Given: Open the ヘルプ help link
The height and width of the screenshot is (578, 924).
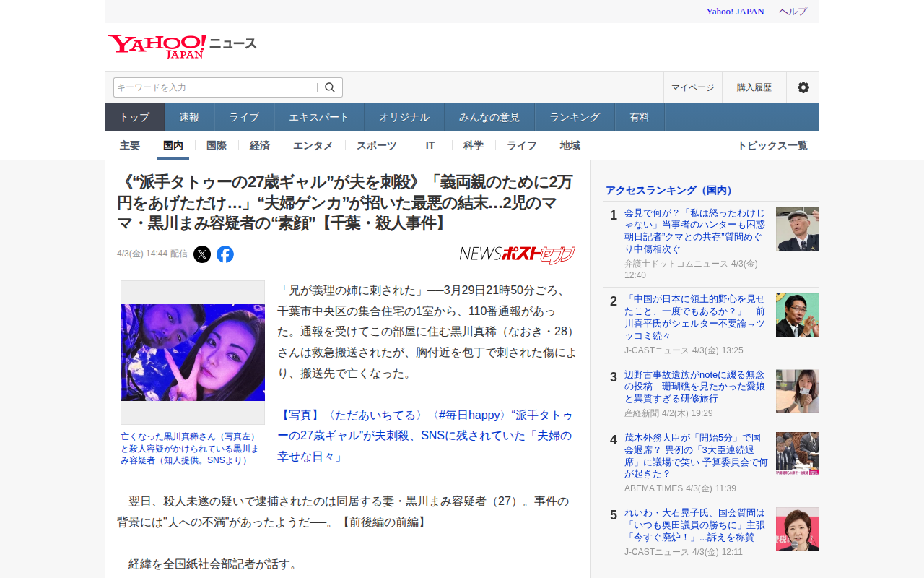Looking at the screenshot, I should [793, 12].
